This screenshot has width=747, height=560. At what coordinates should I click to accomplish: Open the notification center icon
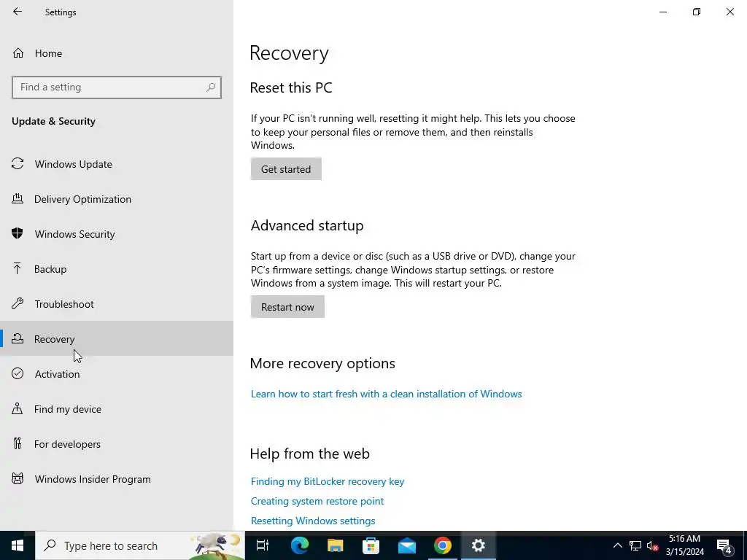[724, 545]
